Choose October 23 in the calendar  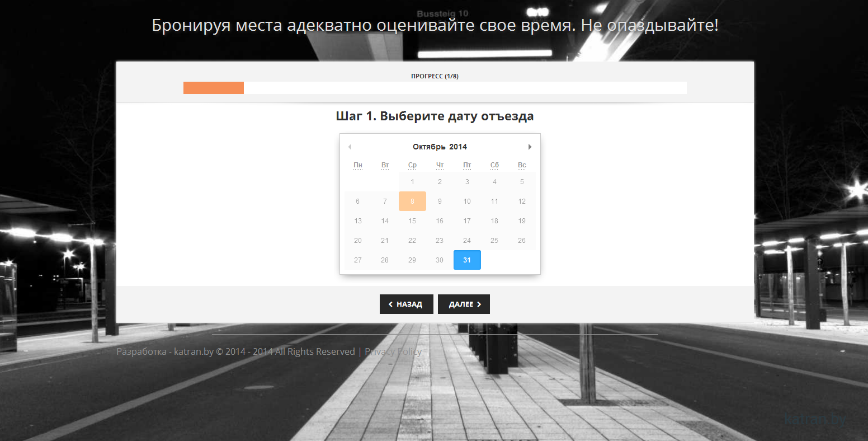440,241
